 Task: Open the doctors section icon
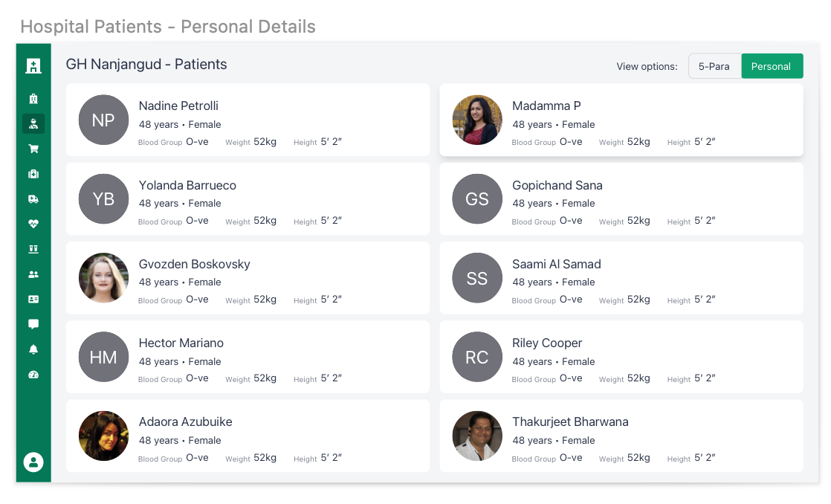click(x=33, y=123)
